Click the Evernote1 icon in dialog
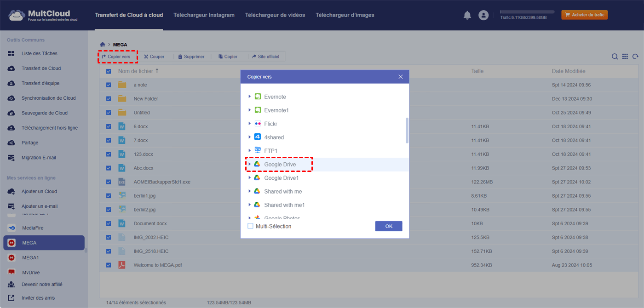The width and height of the screenshot is (644, 308). [x=258, y=110]
